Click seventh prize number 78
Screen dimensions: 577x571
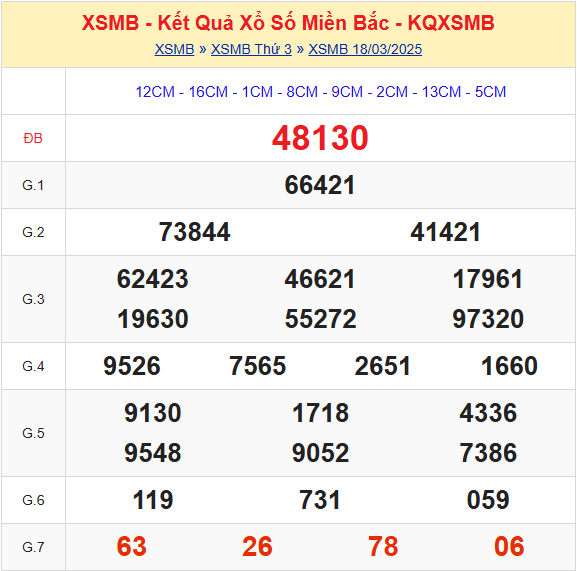click(383, 546)
